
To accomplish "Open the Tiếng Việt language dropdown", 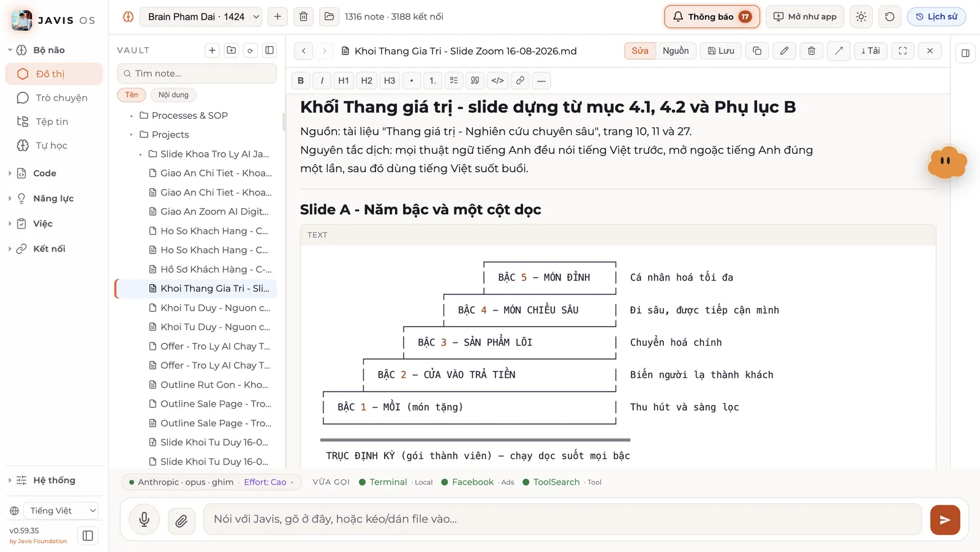I will coord(61,510).
